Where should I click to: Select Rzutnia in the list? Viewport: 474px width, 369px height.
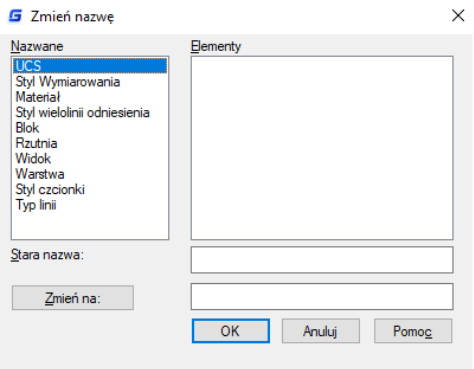point(90,143)
